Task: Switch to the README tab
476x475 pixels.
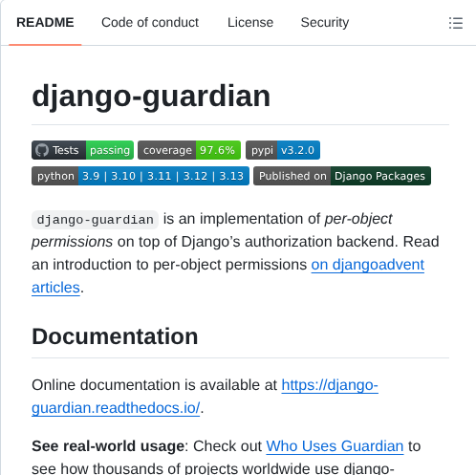Action: tap(45, 23)
